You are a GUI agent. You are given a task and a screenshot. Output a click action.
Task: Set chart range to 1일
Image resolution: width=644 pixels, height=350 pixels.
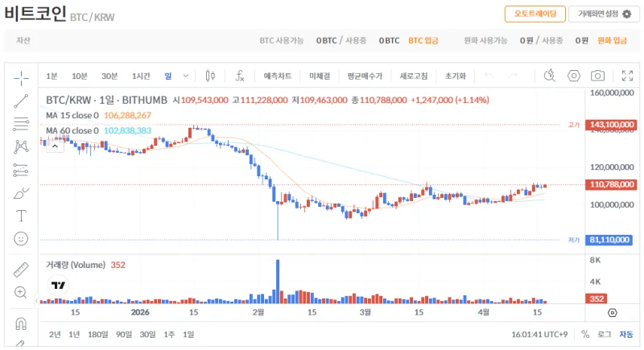(x=188, y=335)
